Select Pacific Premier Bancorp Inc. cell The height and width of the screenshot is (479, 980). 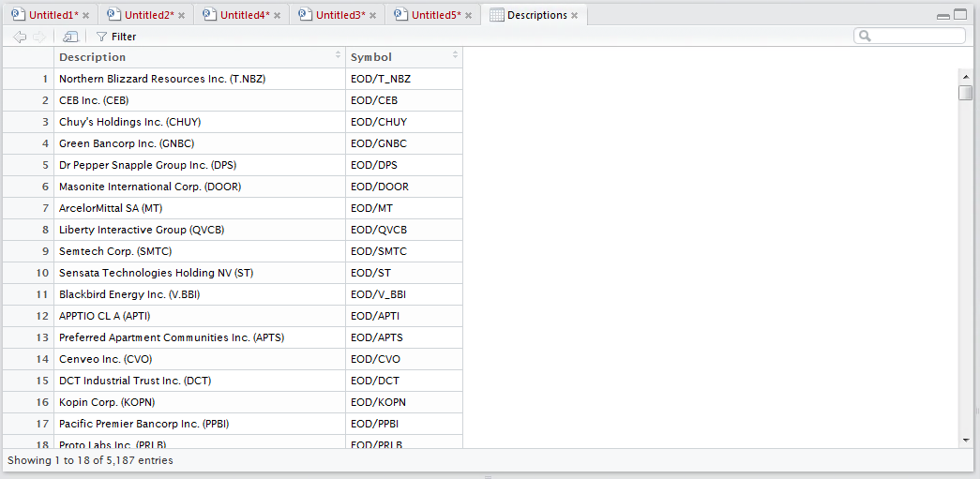point(200,424)
